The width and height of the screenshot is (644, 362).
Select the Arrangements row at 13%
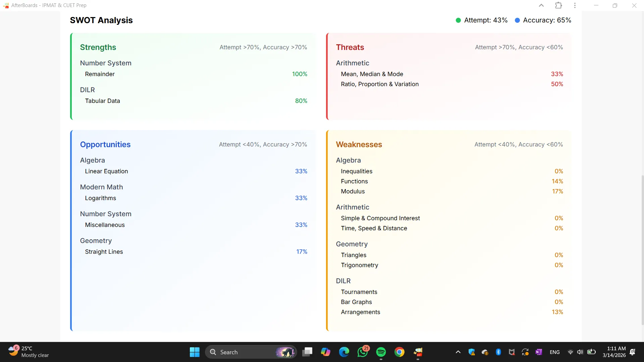(x=452, y=312)
